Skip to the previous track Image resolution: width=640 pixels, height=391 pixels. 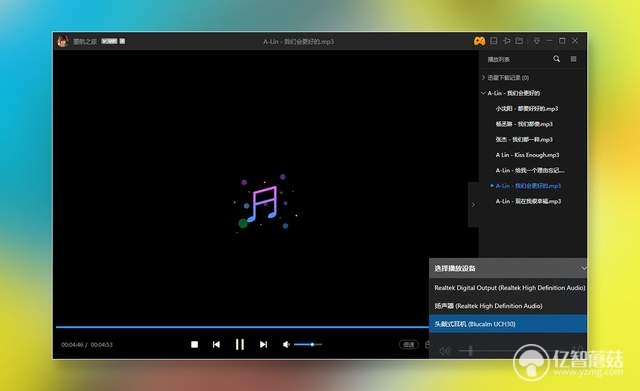216,344
